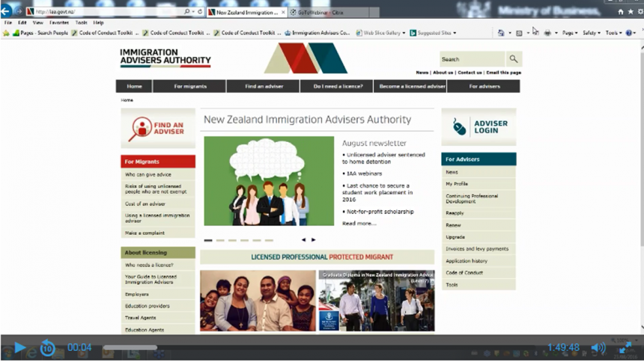The width and height of the screenshot is (644, 362).
Task: Click Become a licensed adviser tab
Action: pyautogui.click(x=411, y=86)
